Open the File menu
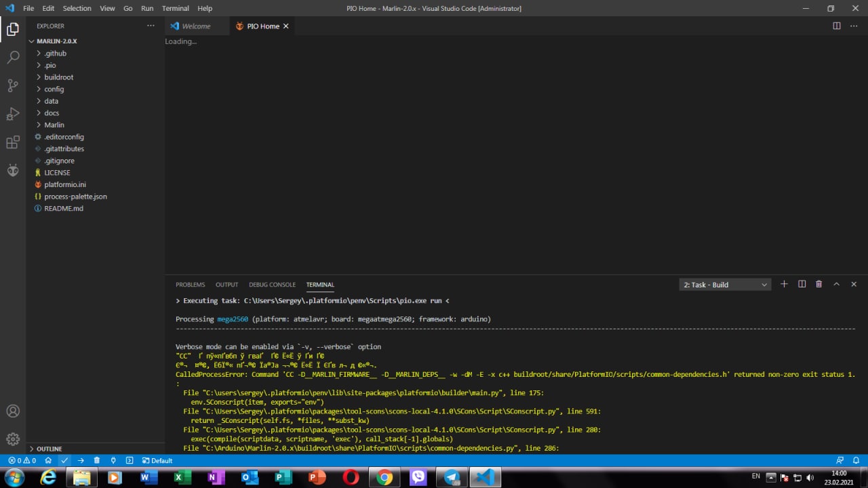 pos(28,8)
